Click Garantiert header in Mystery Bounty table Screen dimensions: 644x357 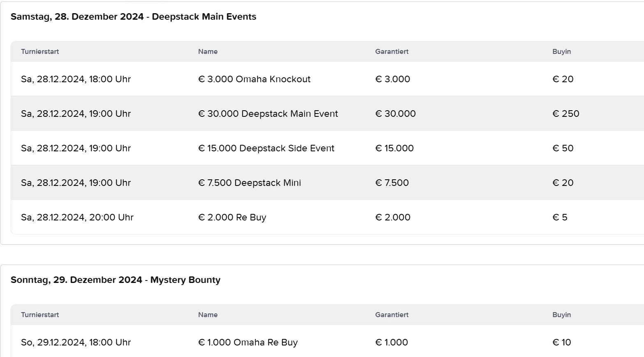391,315
